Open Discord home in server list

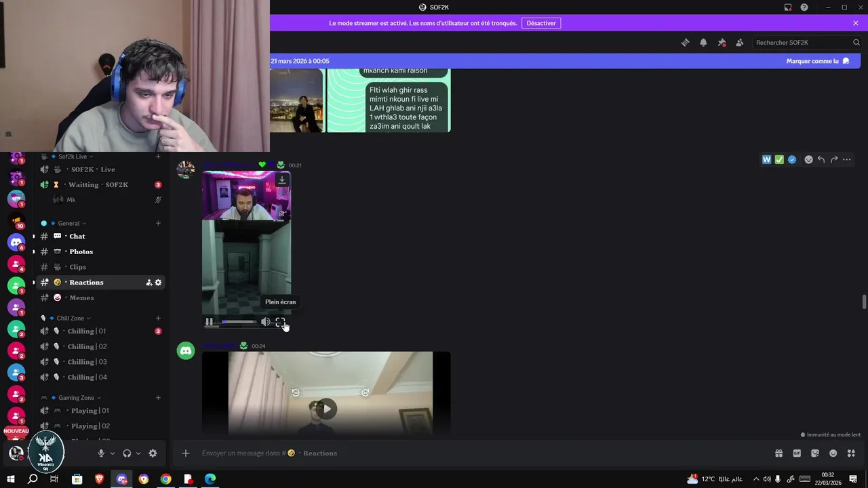pos(16,242)
